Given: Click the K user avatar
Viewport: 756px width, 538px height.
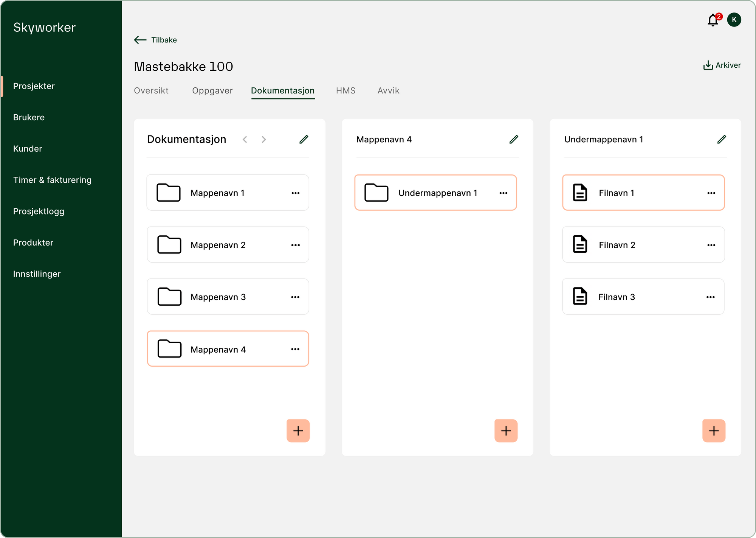Looking at the screenshot, I should point(734,20).
